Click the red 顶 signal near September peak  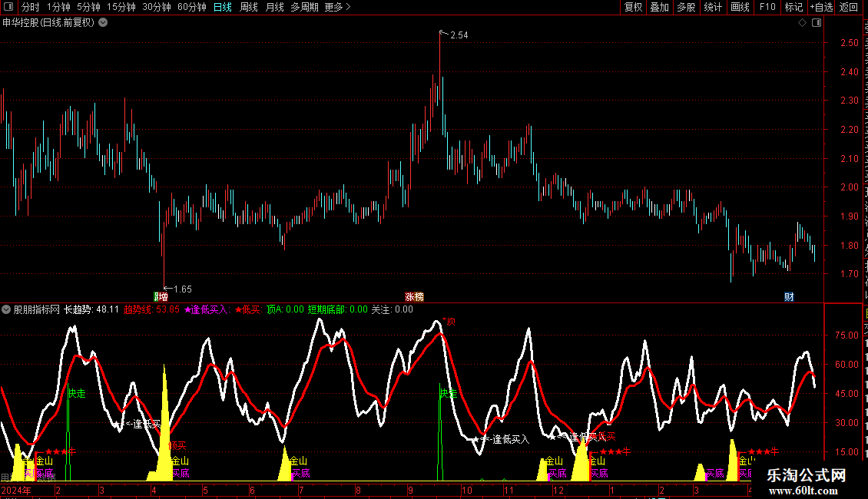pyautogui.click(x=449, y=322)
